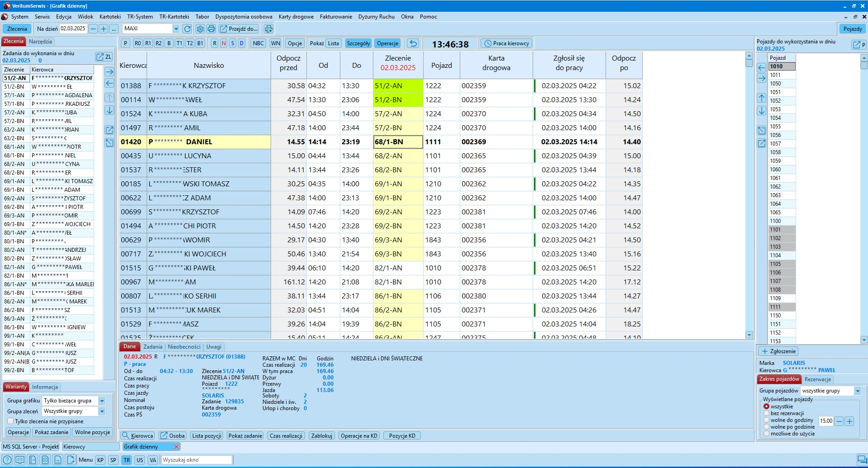The height and width of the screenshot is (468, 868).
Task: Open settings gear in top toolbar
Action: [x=200, y=29]
